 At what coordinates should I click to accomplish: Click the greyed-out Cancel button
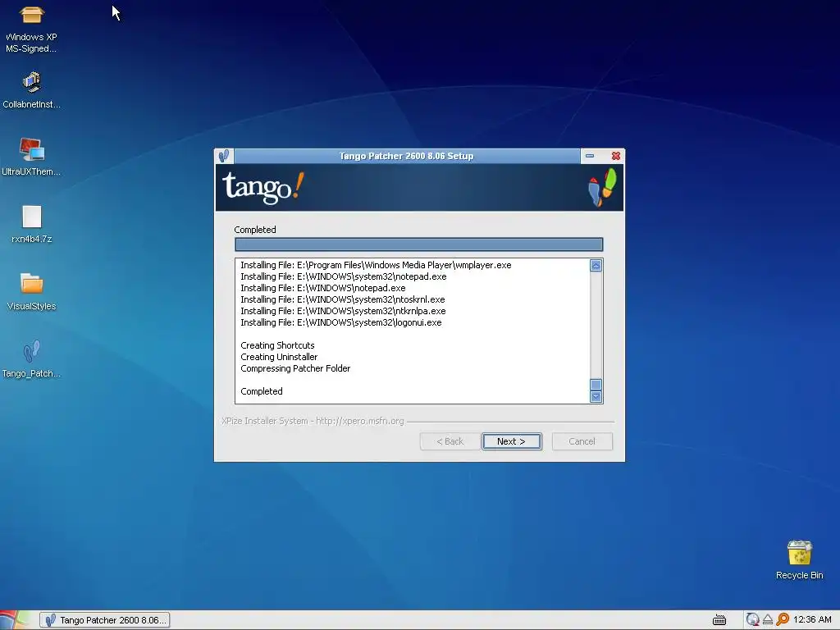pos(582,441)
